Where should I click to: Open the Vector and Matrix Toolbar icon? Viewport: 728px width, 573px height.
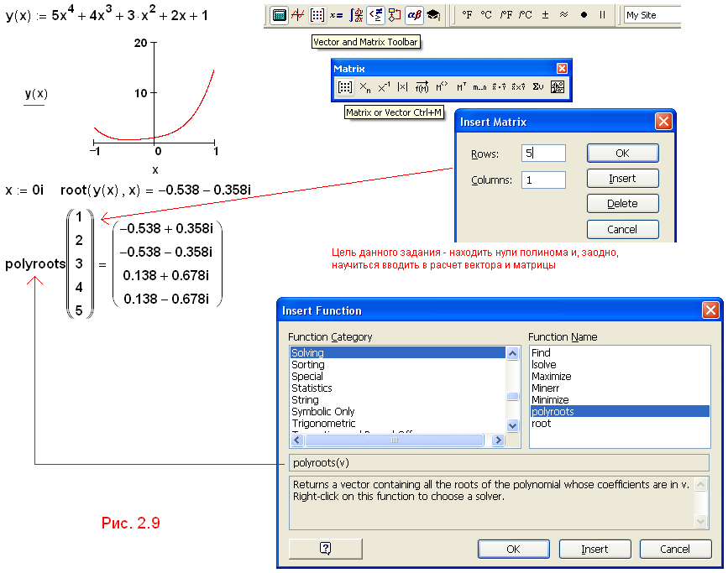tap(317, 15)
